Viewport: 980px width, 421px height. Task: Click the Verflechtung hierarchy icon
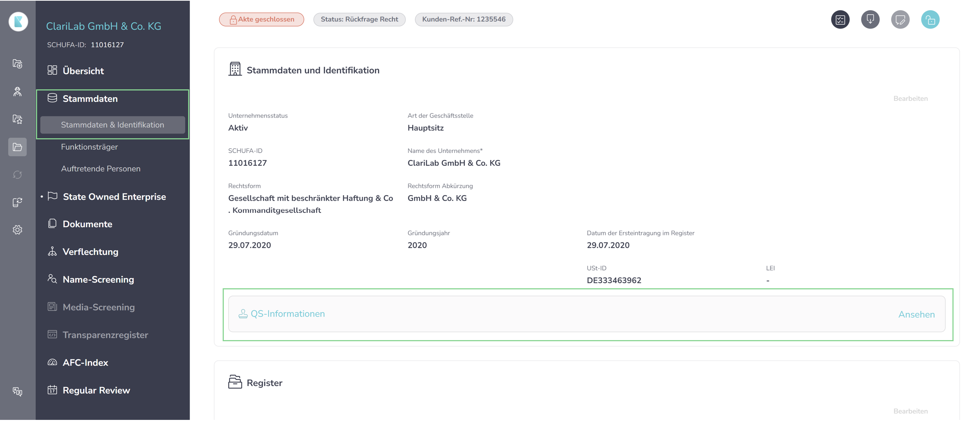click(52, 251)
